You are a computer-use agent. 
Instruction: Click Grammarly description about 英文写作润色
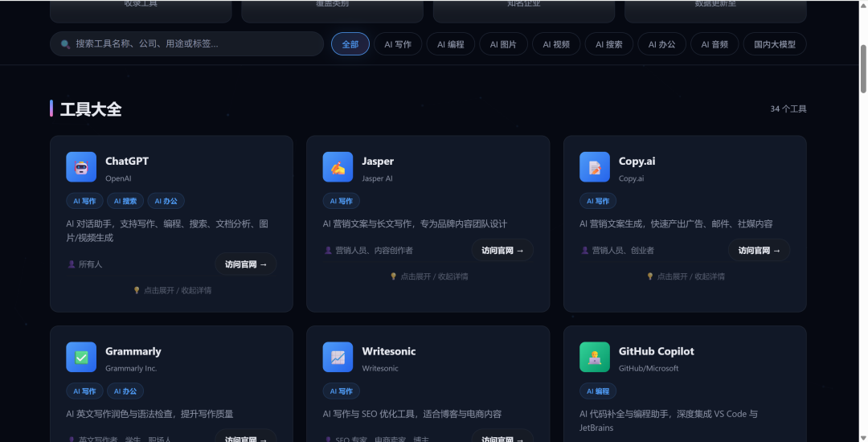[x=149, y=414]
